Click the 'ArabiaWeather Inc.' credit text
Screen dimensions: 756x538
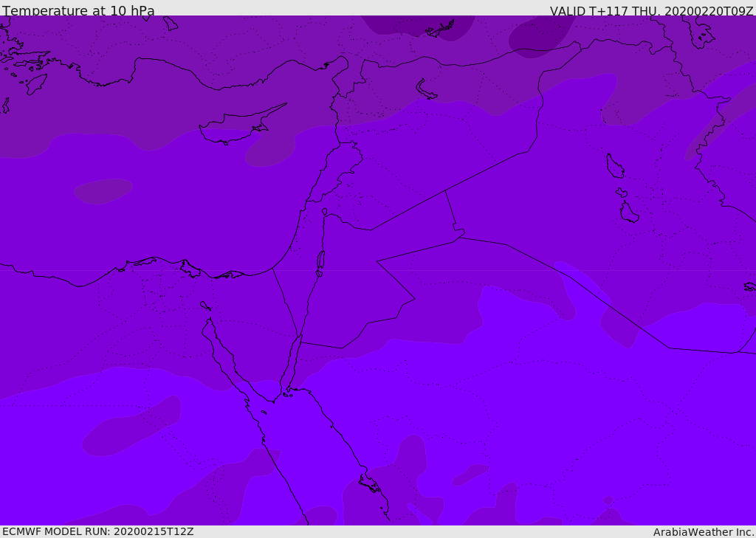[704, 532]
